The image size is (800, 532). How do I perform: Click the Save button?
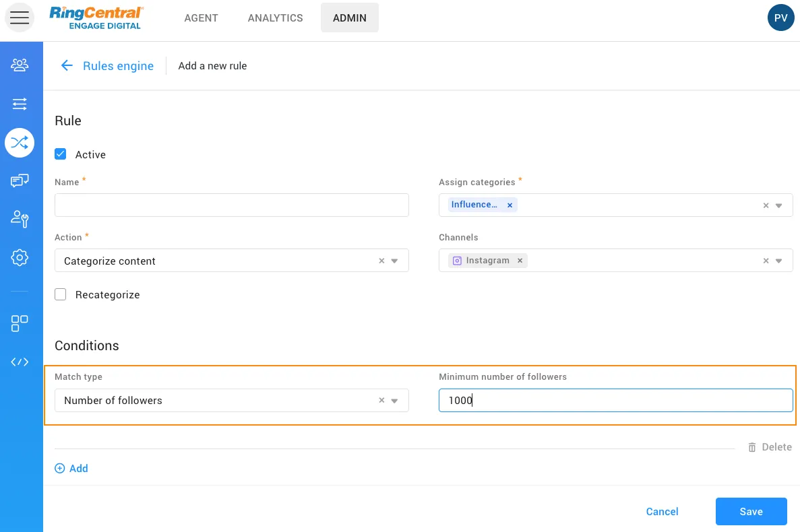coord(751,511)
